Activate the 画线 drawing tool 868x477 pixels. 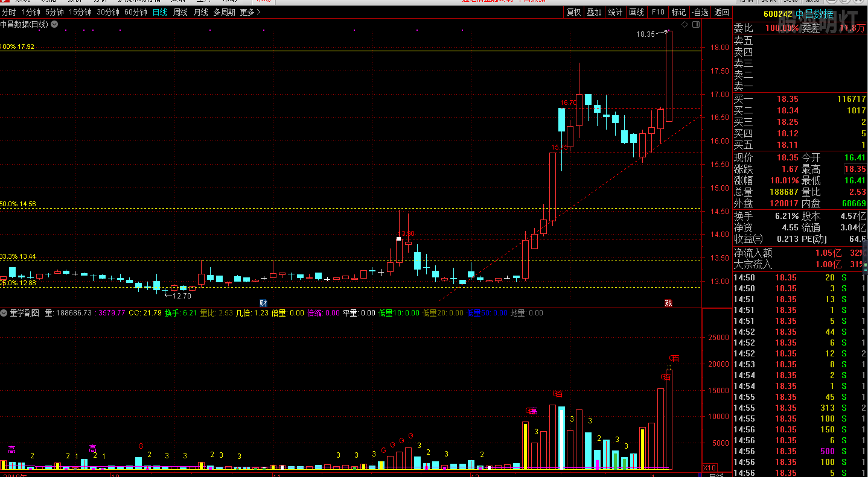click(637, 12)
